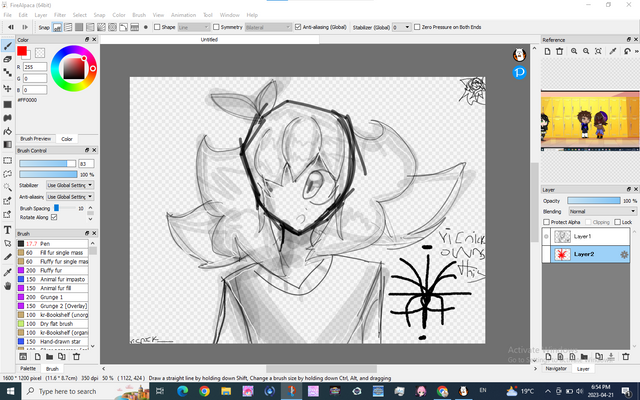This screenshot has width=640, height=400.
Task: Open the layer Blending mode dropdown
Action: coord(602,211)
